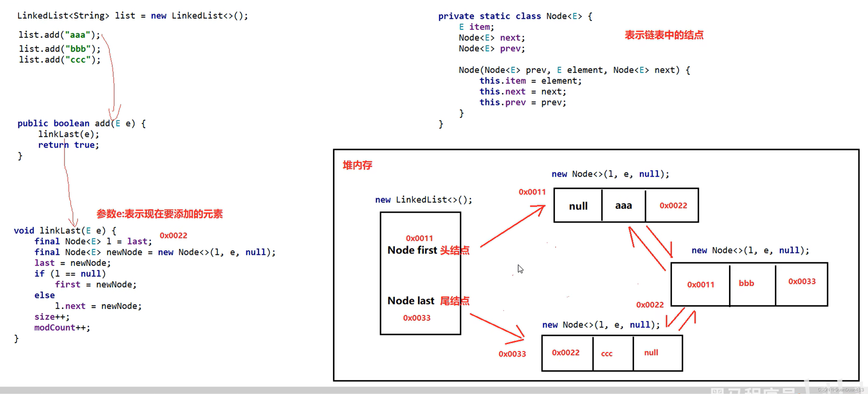Click the list.add("bbb") code line
This screenshot has width=868, height=394.
60,49
